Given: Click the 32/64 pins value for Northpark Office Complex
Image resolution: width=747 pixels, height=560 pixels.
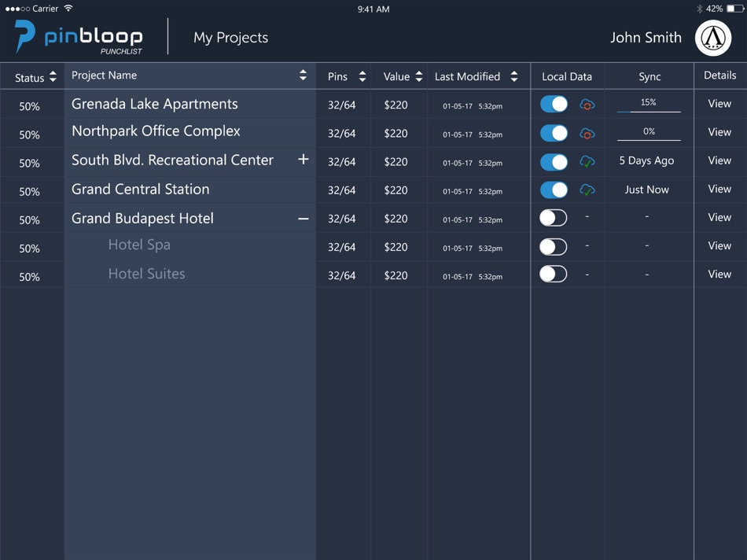Looking at the screenshot, I should pyautogui.click(x=341, y=134).
